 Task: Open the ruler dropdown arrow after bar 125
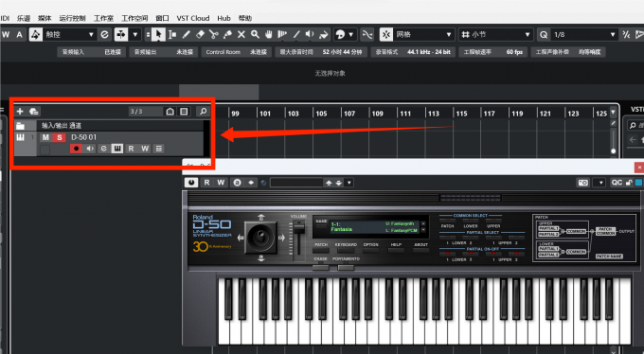pyautogui.click(x=613, y=112)
